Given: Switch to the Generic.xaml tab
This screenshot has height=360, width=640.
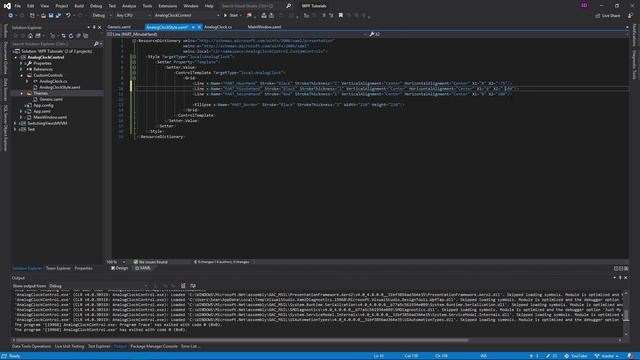Looking at the screenshot, I should 120,27.
